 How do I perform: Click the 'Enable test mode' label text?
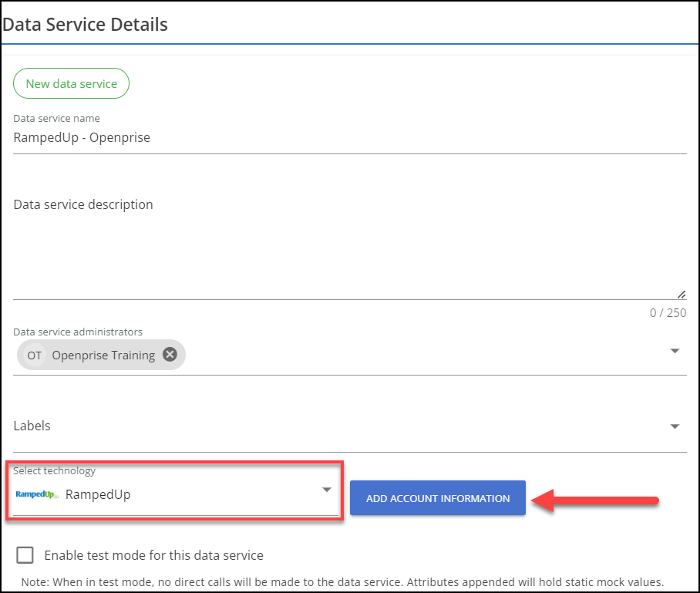pos(154,555)
